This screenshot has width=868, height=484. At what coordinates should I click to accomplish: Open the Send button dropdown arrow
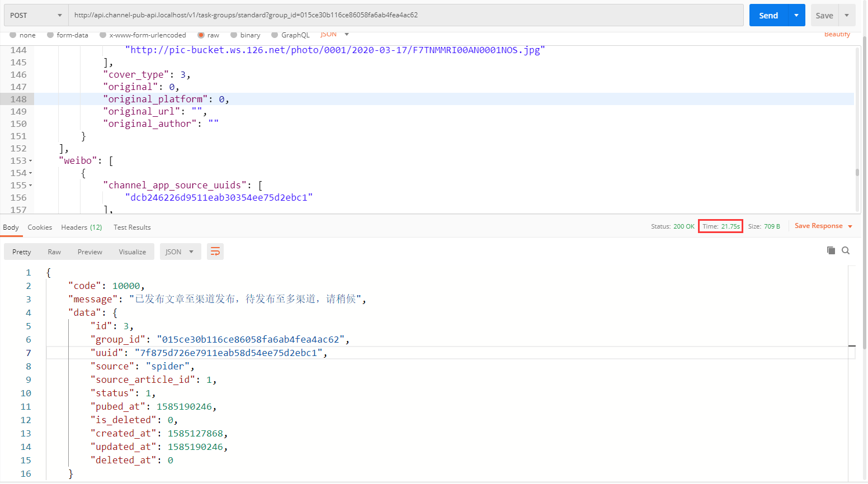pos(796,15)
